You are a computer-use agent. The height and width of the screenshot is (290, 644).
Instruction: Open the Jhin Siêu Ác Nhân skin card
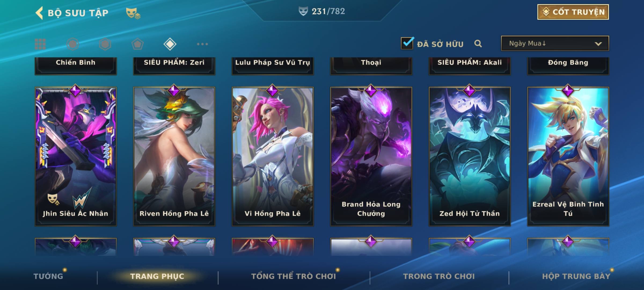coord(76,156)
